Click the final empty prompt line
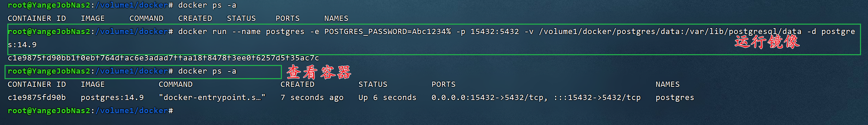 [x=90, y=111]
